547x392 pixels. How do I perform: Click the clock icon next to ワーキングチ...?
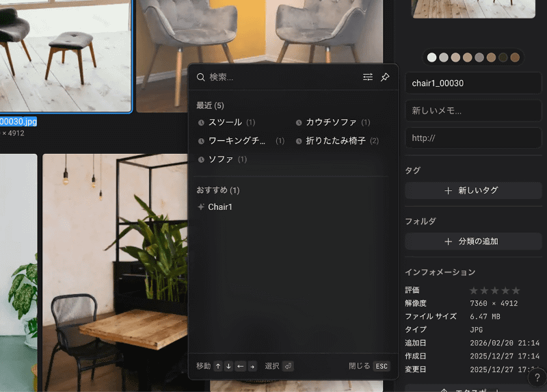pos(201,141)
